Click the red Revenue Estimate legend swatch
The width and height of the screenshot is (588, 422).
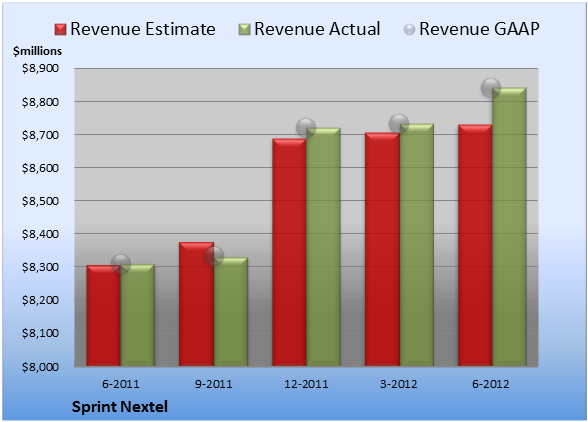point(60,30)
